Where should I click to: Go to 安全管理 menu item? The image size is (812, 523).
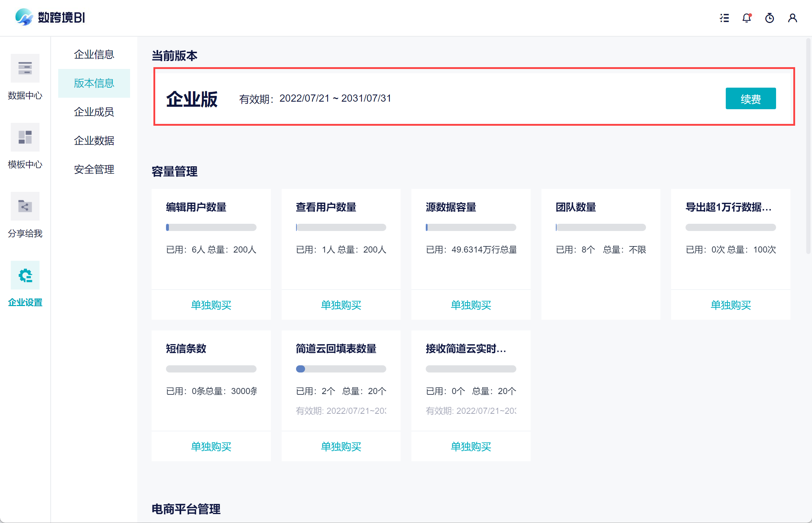tap(94, 170)
